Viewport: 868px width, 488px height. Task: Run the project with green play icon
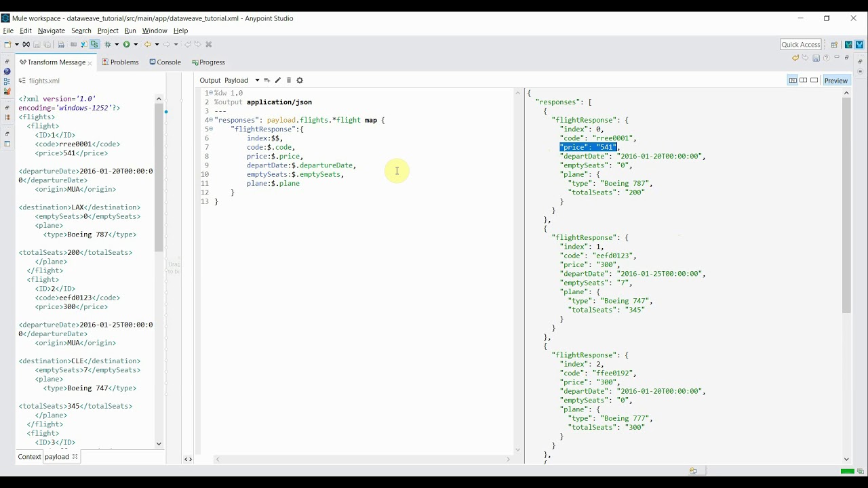(x=126, y=45)
